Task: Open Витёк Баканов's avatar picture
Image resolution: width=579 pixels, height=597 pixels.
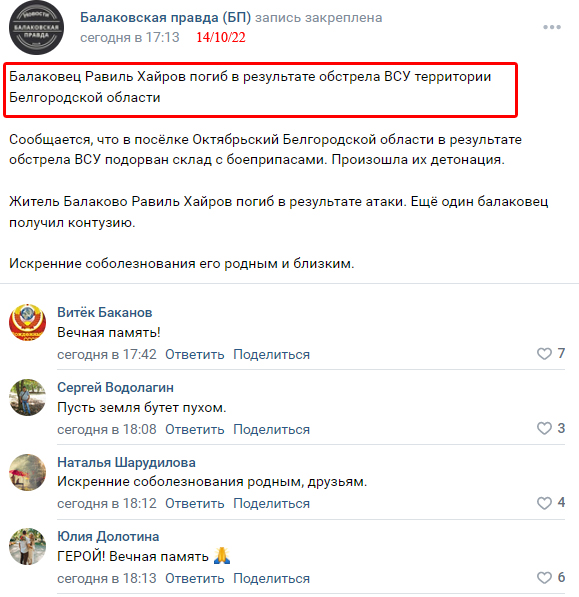Action: coord(27,322)
